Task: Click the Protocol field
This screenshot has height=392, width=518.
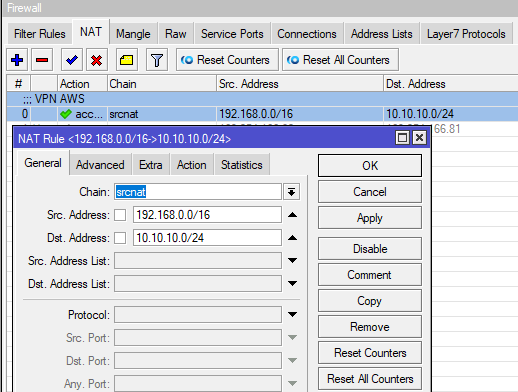Action: 198,315
